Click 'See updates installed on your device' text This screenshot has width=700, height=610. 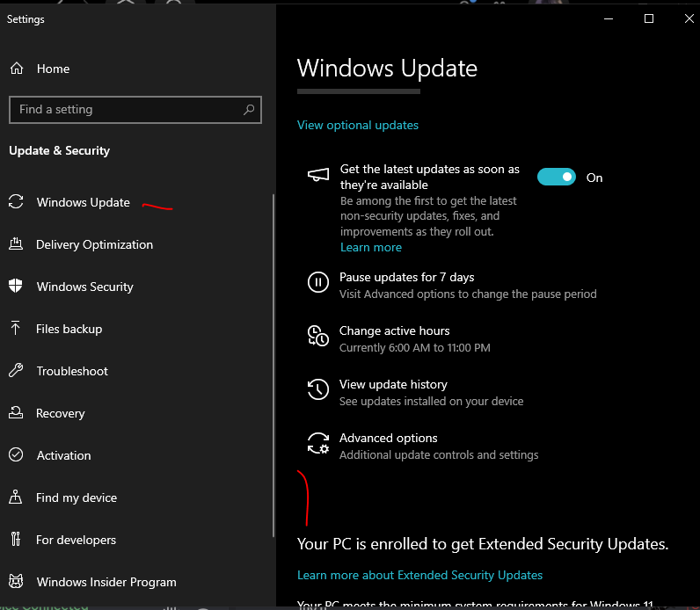tap(431, 401)
